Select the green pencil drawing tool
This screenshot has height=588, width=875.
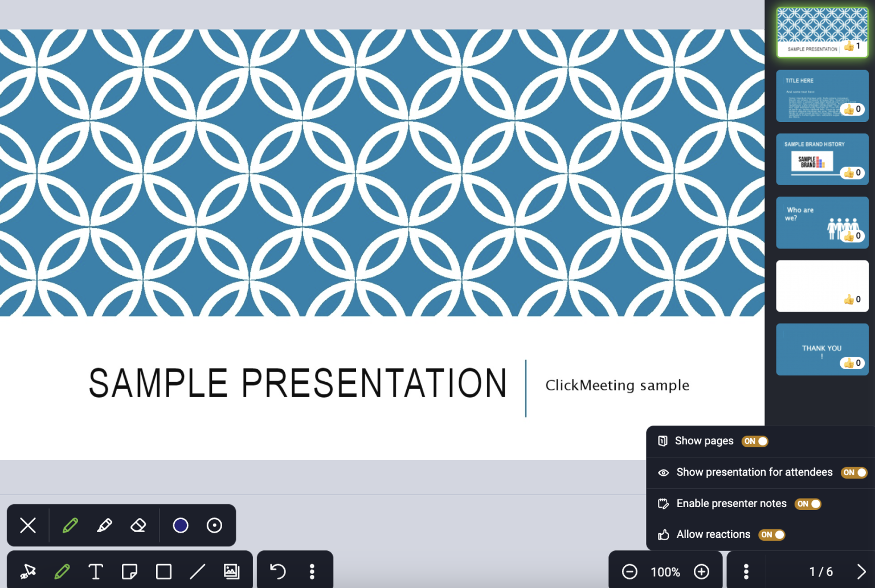(70, 525)
